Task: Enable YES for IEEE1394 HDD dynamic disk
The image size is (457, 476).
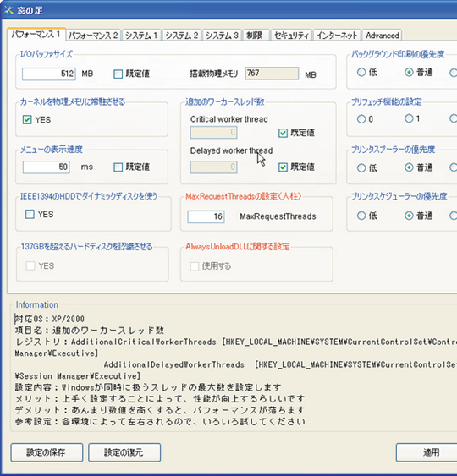Action: point(30,214)
